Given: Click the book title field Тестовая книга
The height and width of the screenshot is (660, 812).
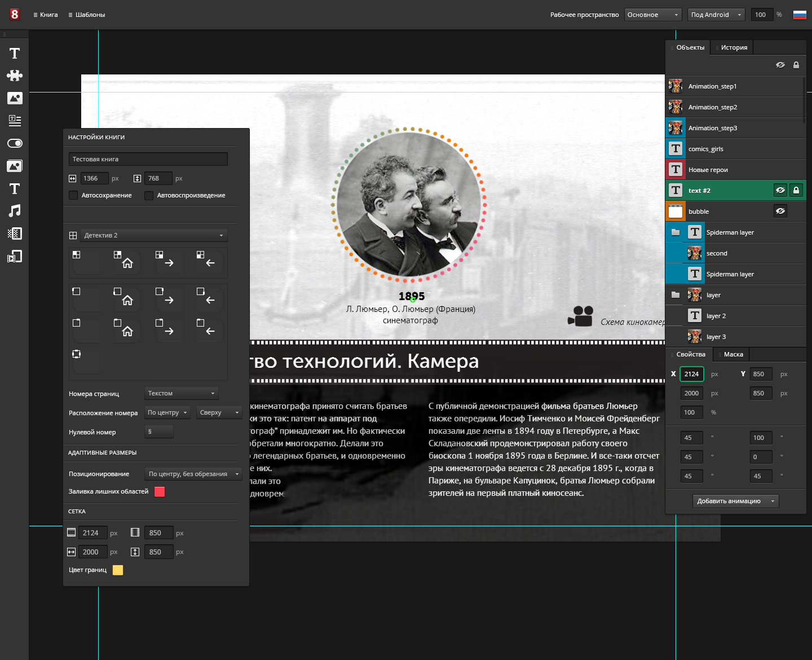Looking at the screenshot, I should click(148, 159).
